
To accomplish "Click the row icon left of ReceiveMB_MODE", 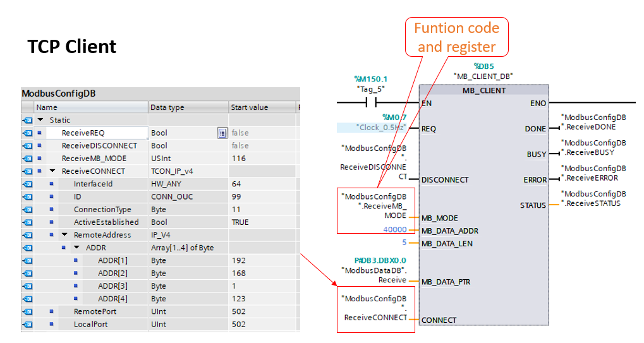I will tap(27, 159).
